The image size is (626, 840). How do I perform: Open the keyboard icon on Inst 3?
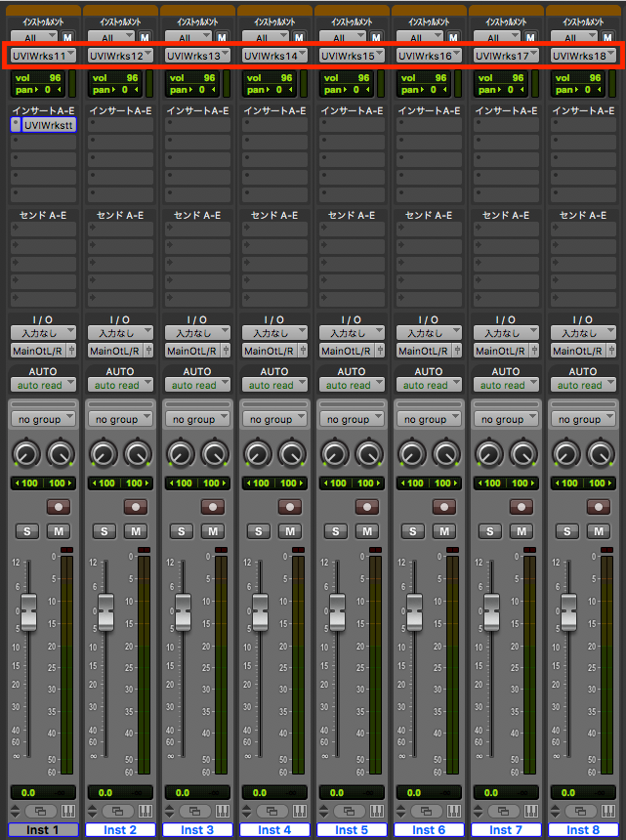(223, 811)
